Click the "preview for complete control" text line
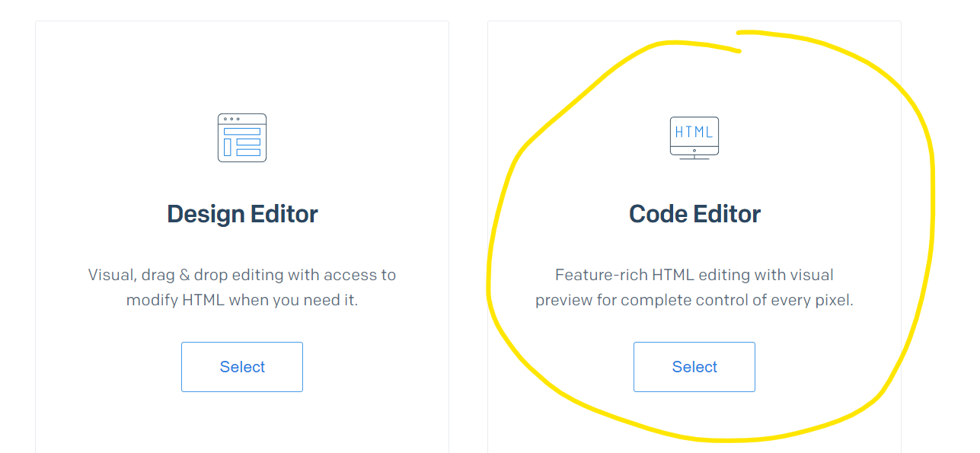Image resolution: width=980 pixels, height=453 pixels. pyautogui.click(x=694, y=300)
